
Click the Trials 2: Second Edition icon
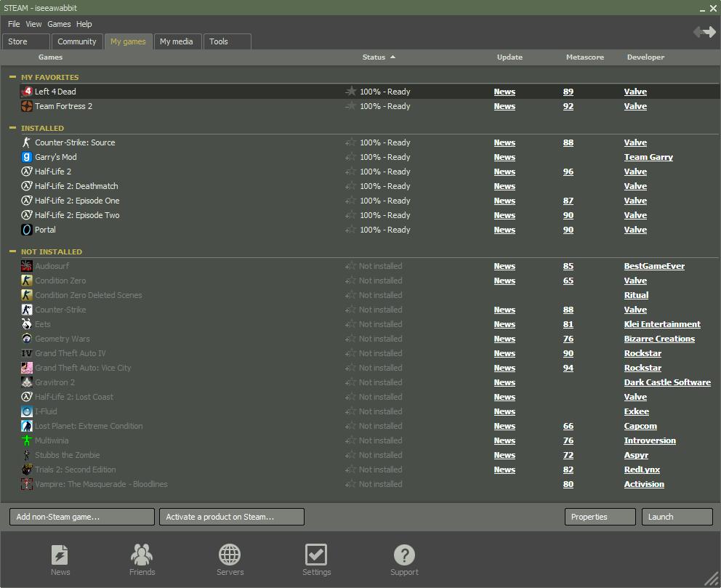click(27, 470)
